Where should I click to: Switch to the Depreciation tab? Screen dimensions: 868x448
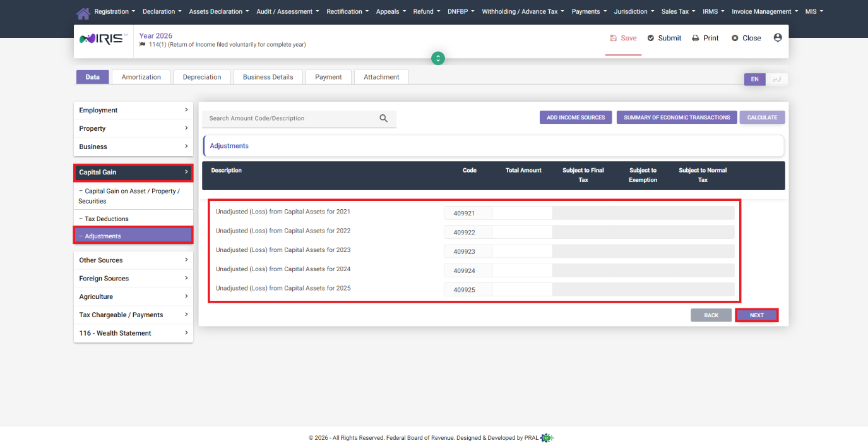click(202, 77)
